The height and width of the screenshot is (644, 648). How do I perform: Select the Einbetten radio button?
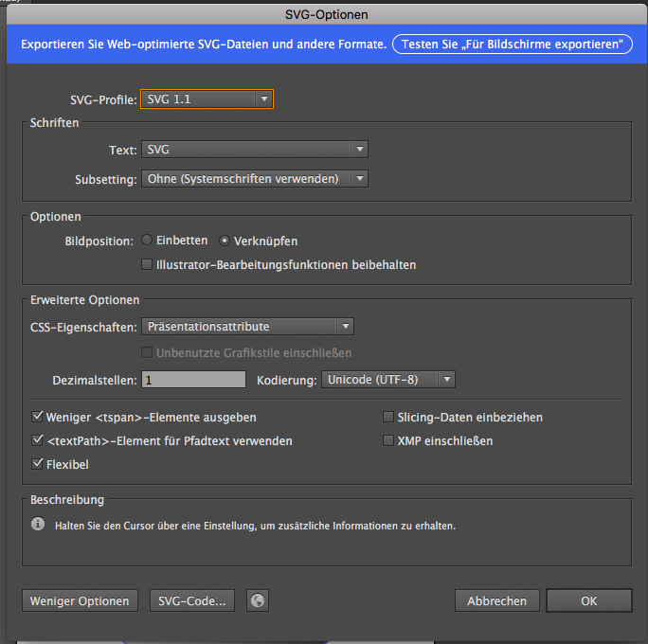click(x=147, y=241)
